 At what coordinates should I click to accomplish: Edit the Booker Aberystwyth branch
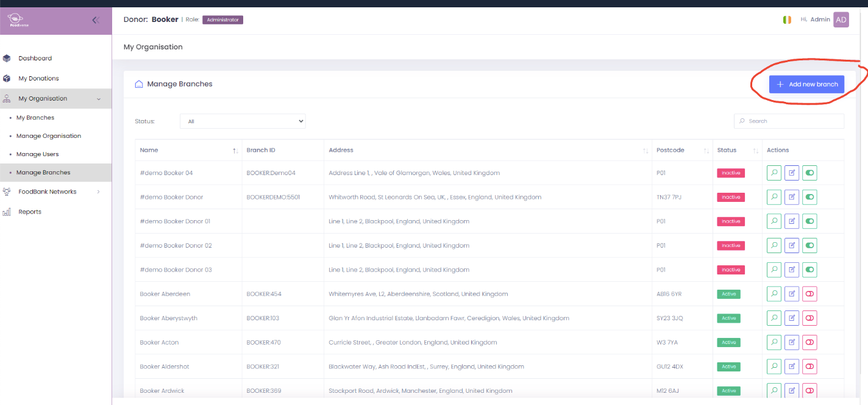point(792,318)
